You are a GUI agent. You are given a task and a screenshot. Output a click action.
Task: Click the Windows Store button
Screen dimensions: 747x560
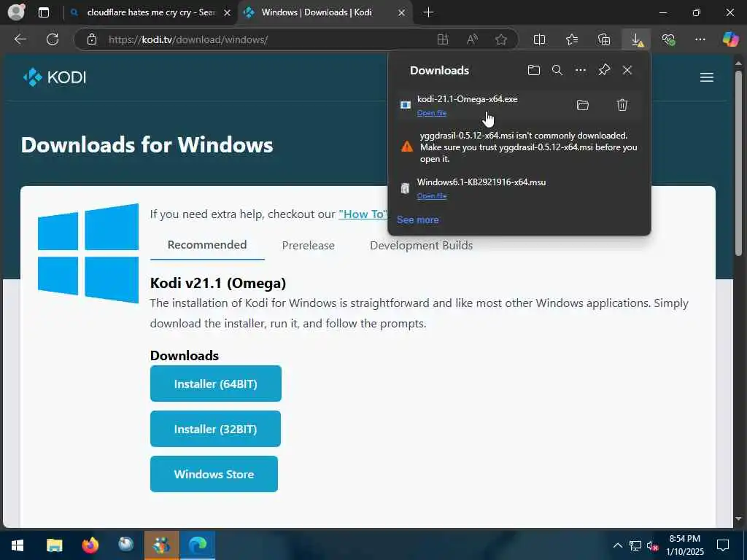pos(214,474)
